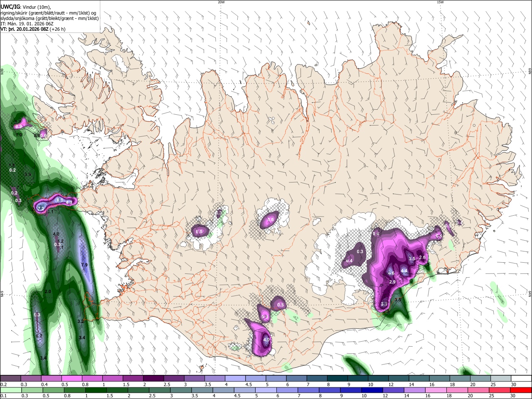Pick the dark purple 2–2.5 snow scale swatch
The image size is (532, 399).
(x=153, y=378)
